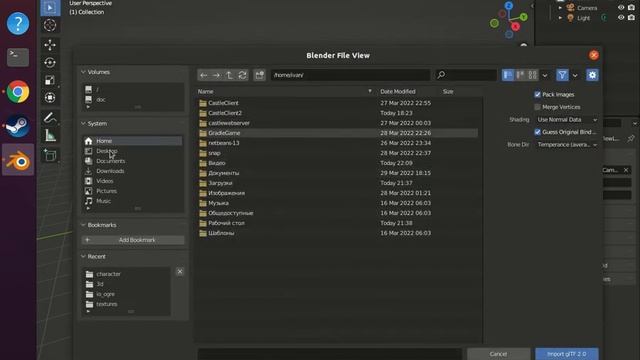Select the Annotate tool
This screenshot has height=360, width=640.
pos(50,118)
